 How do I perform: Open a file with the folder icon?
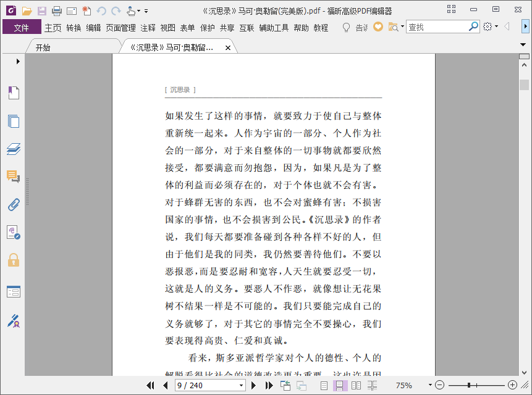27,11
